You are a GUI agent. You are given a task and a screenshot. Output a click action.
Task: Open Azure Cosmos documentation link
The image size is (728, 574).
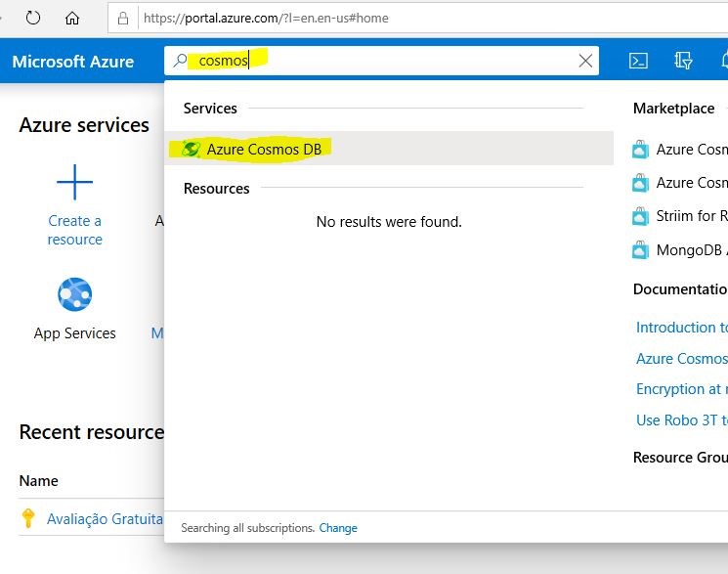click(681, 358)
